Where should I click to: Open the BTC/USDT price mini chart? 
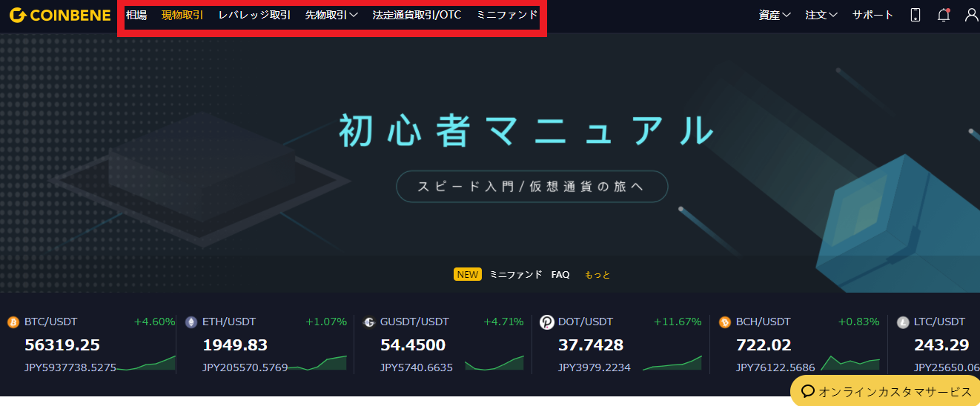pos(147,363)
